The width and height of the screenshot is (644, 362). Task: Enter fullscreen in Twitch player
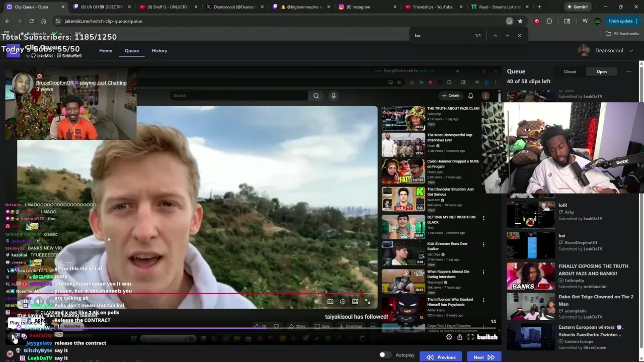[470, 337]
